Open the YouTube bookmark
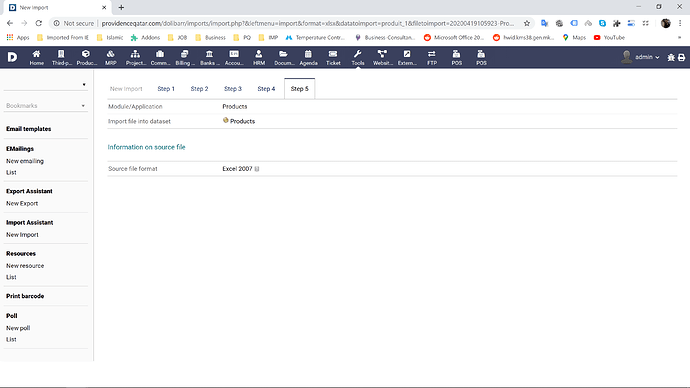The image size is (690, 388). 609,37
